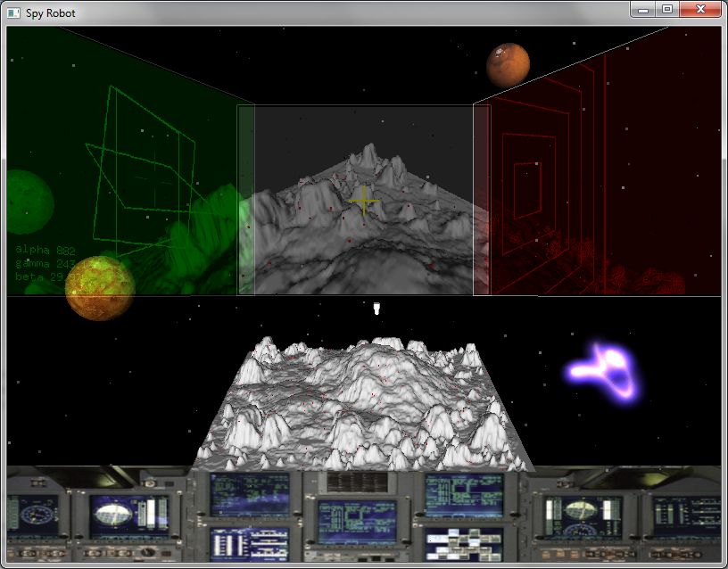Click the left cockpit attitude indicator globe
Image resolution: width=728 pixels, height=569 pixels.
click(x=112, y=515)
